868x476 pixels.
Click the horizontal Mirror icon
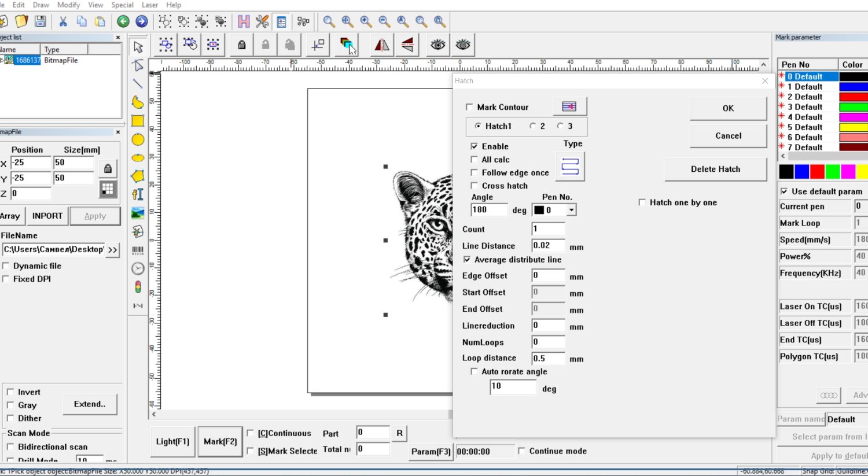point(382,45)
